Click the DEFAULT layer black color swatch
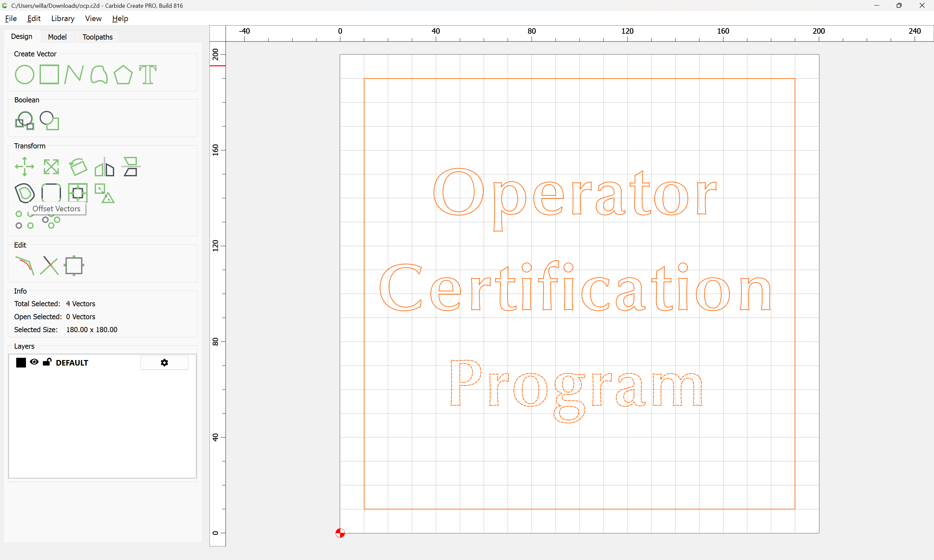The image size is (934, 560). click(x=21, y=363)
